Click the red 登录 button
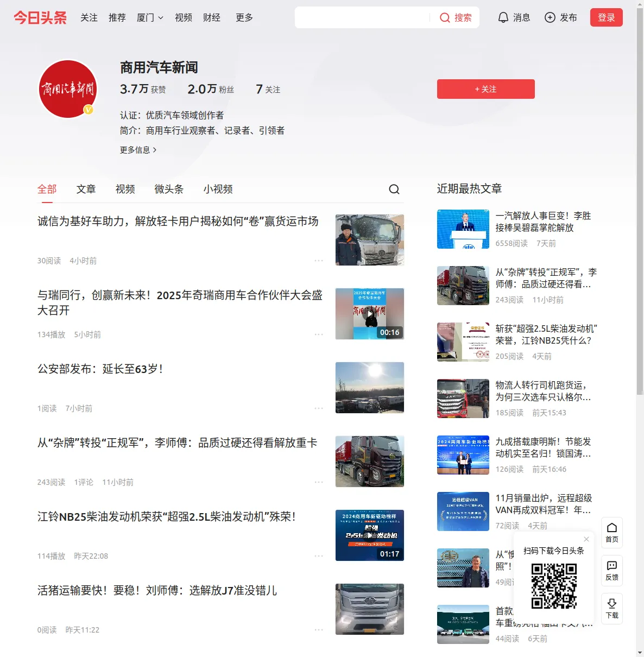This screenshot has height=657, width=644. click(x=607, y=17)
